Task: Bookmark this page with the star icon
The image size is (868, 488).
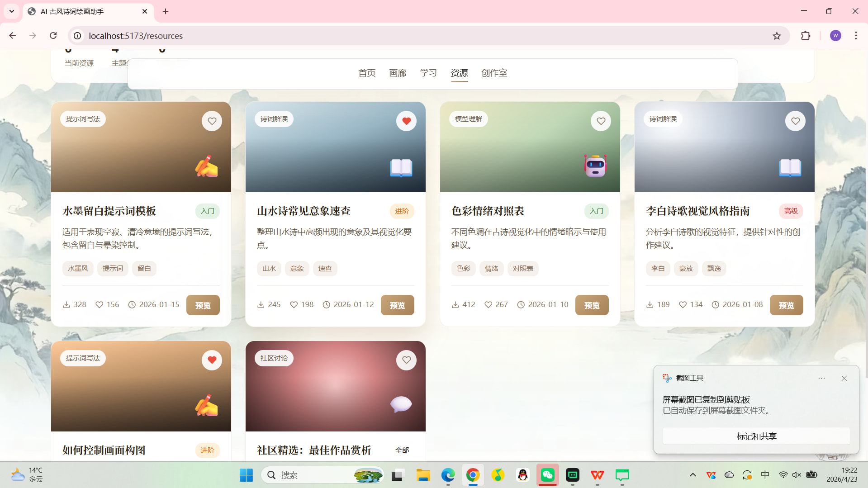Action: (777, 36)
